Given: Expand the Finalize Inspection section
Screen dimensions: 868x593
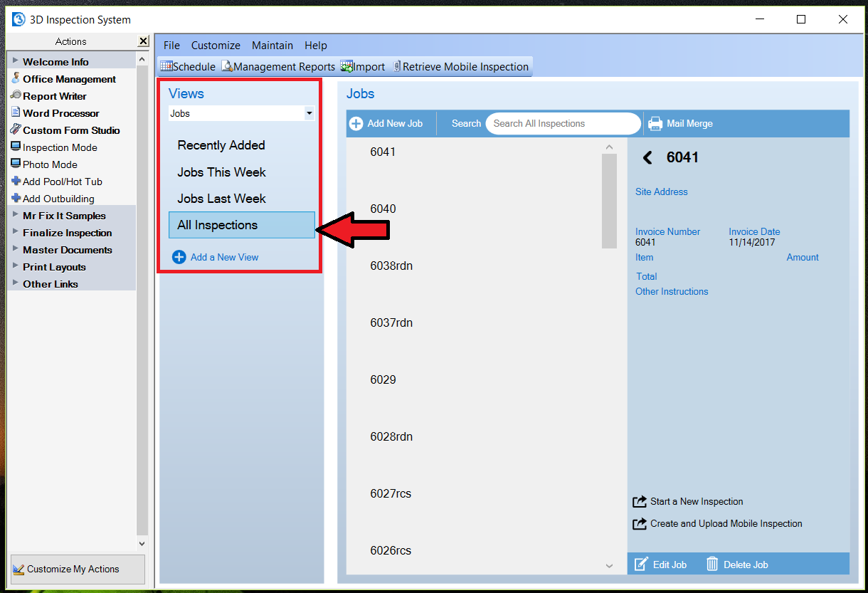Looking at the screenshot, I should point(16,232).
